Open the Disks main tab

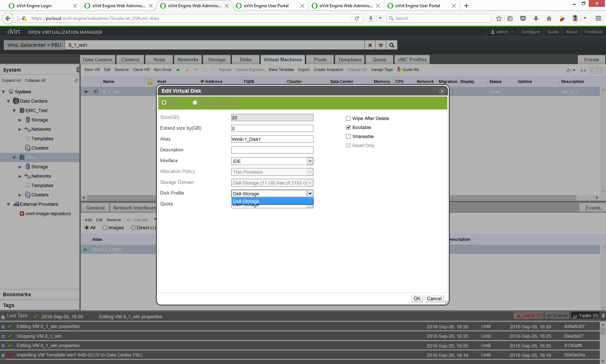[245, 60]
